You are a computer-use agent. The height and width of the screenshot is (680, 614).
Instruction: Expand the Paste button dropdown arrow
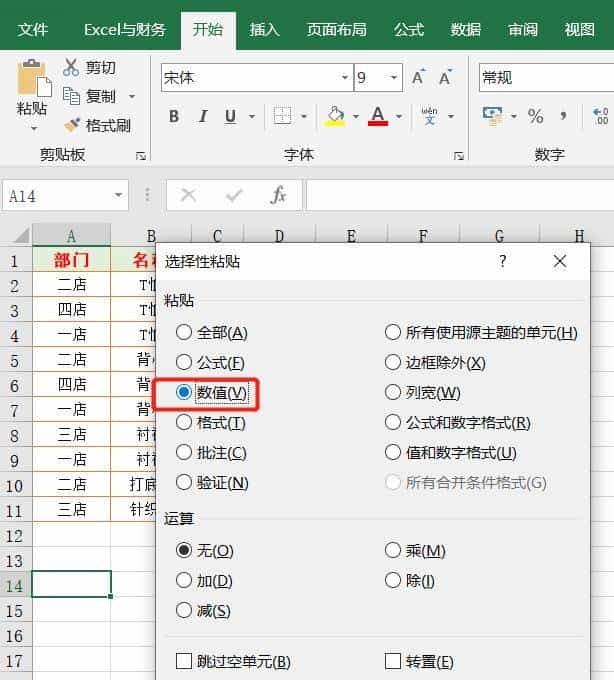click(x=34, y=128)
